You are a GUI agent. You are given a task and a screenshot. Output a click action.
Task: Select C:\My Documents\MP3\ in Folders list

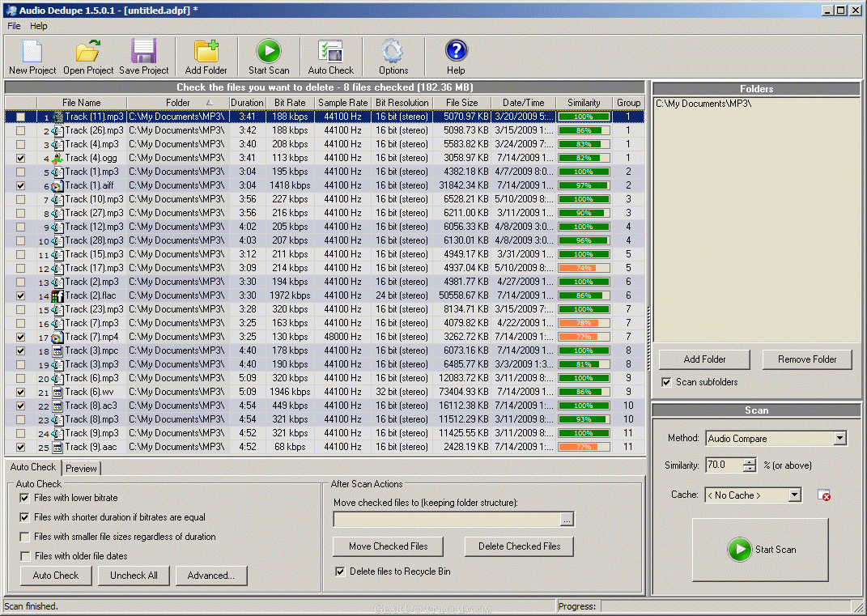[703, 104]
